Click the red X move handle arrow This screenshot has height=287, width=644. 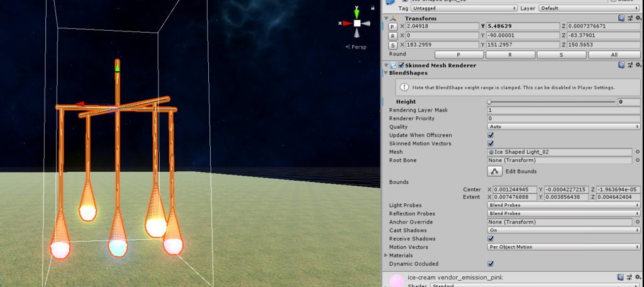(80, 104)
